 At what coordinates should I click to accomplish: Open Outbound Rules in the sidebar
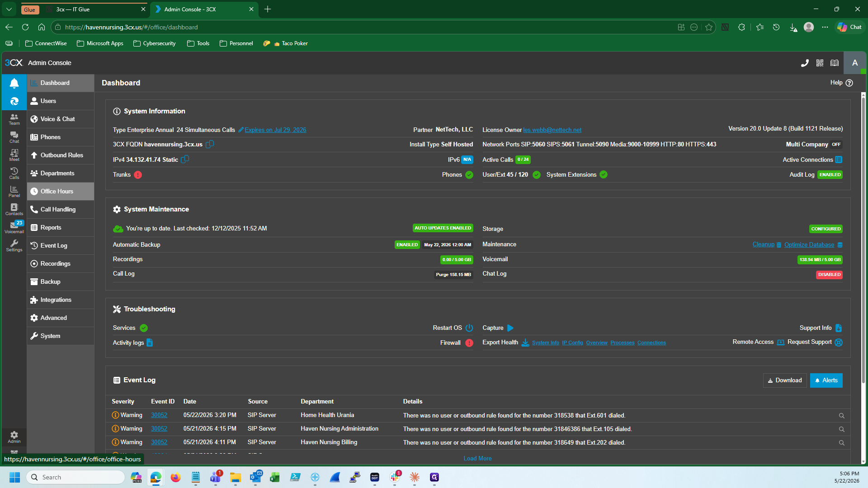click(x=61, y=155)
